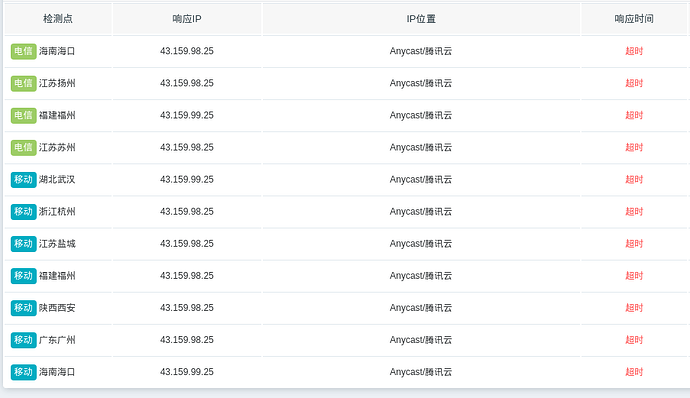Click the 电信 badge beside 江苏扬州

tap(23, 83)
